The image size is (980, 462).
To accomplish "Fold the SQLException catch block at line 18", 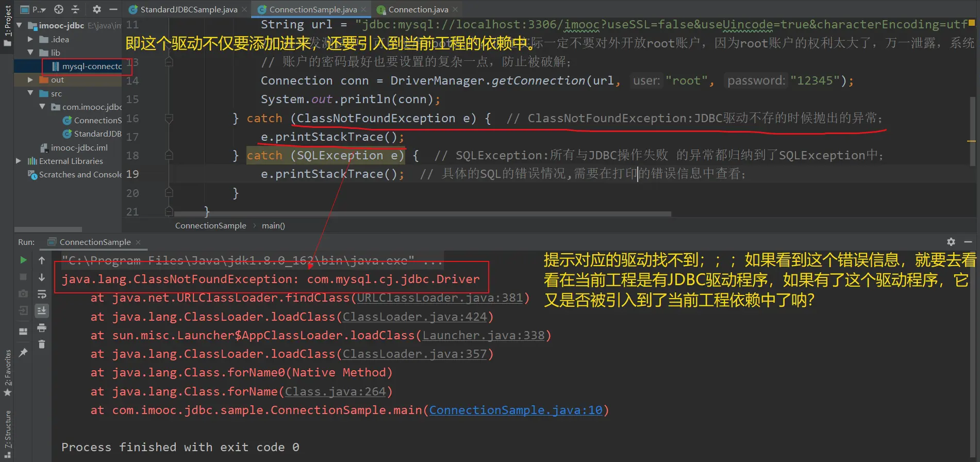I will click(x=169, y=156).
